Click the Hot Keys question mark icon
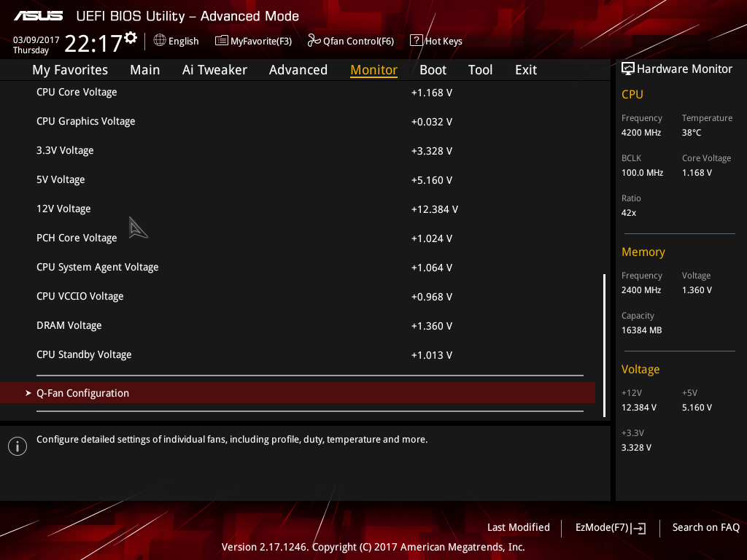 click(x=416, y=41)
